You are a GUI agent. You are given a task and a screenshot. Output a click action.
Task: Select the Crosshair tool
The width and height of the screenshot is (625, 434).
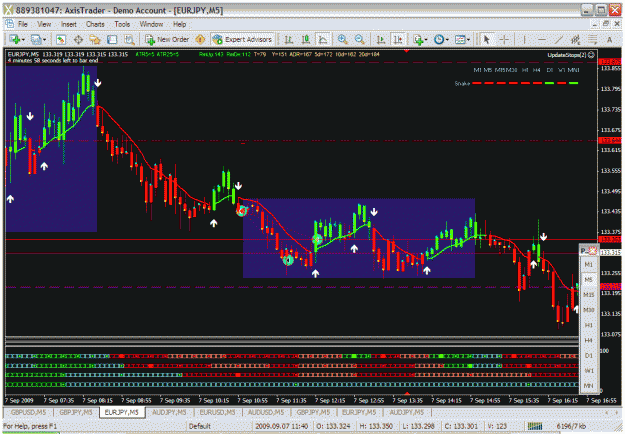click(x=504, y=39)
